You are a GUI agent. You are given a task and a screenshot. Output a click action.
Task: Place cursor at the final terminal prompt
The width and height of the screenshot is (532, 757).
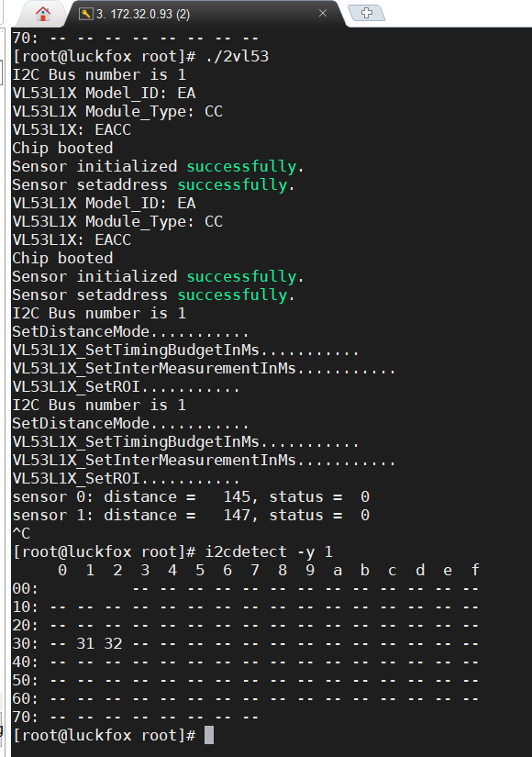pos(209,735)
